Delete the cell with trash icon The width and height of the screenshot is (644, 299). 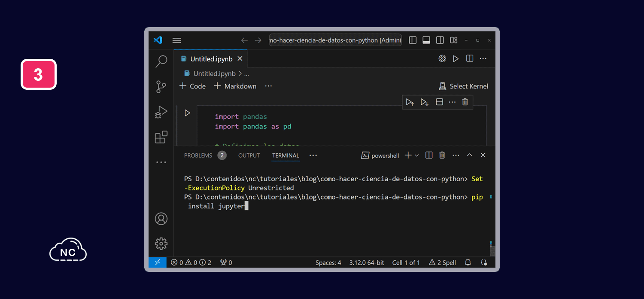pyautogui.click(x=465, y=102)
